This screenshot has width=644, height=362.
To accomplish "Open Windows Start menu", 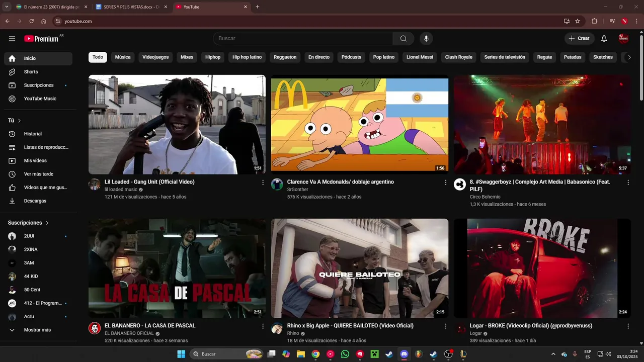I will 181,354.
